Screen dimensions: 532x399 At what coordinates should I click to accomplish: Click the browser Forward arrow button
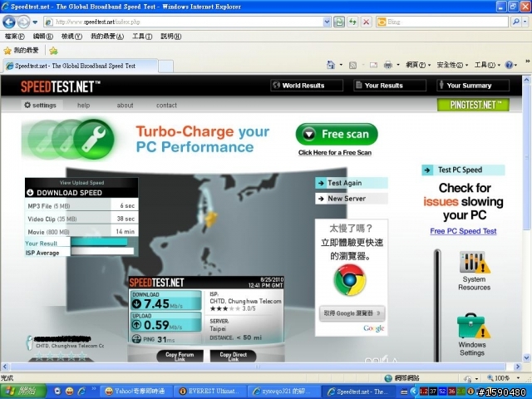click(23, 22)
